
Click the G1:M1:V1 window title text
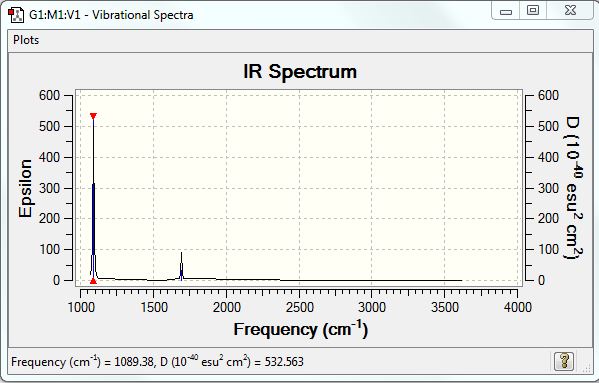(111, 15)
